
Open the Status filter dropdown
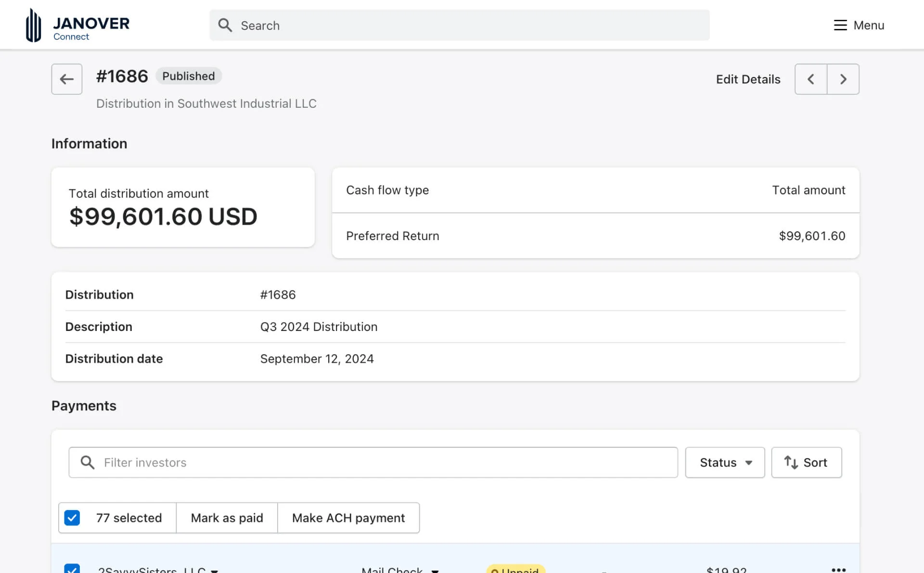coord(724,462)
